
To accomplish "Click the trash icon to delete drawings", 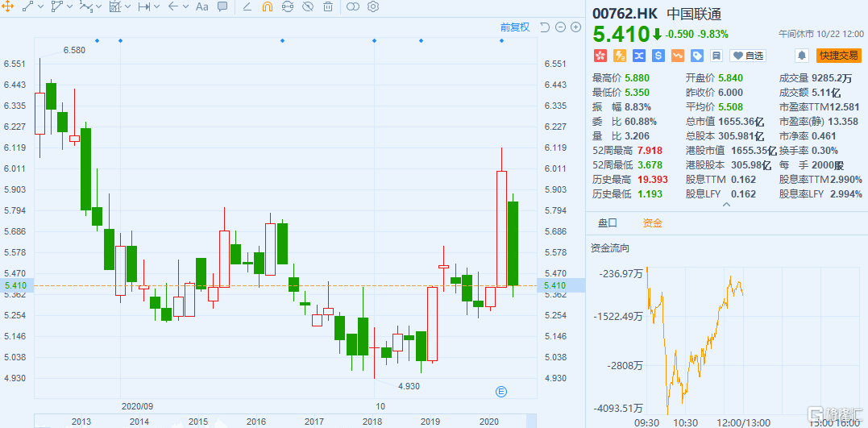I will [328, 6].
